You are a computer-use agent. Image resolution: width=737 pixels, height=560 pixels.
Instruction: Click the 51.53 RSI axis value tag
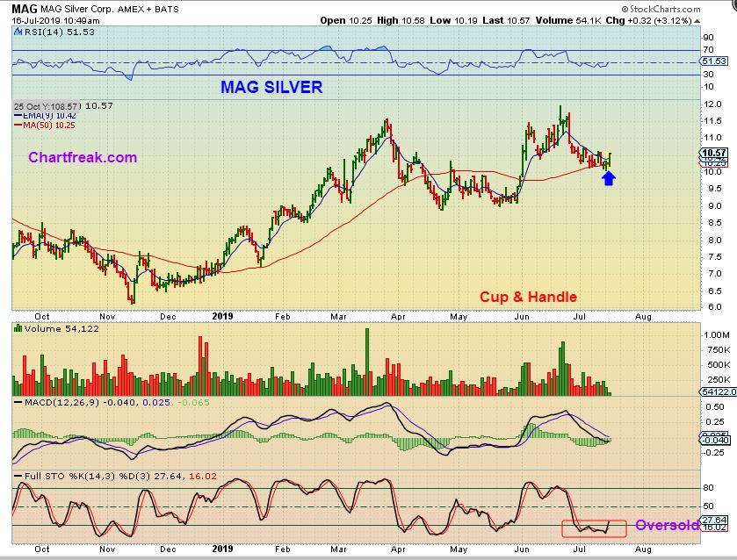(x=714, y=61)
